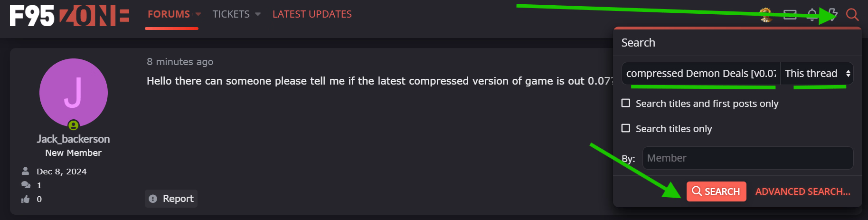The width and height of the screenshot is (868, 220).
Task: Focus the "By: Member" input field
Action: [x=747, y=158]
